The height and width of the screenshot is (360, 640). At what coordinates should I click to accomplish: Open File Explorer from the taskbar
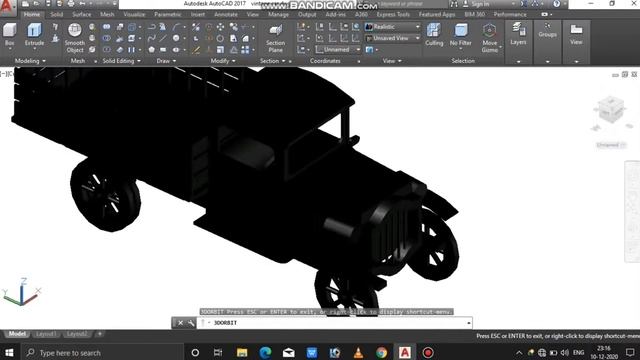(242, 353)
